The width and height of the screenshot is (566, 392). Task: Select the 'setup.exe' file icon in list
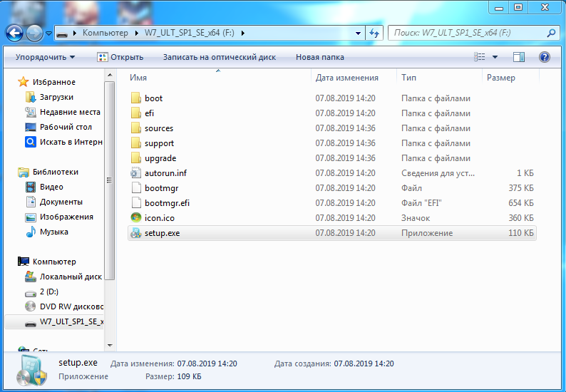[135, 233]
